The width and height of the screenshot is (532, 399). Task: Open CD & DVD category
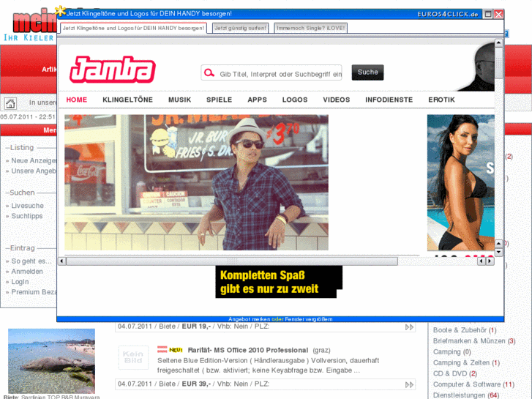point(450,373)
